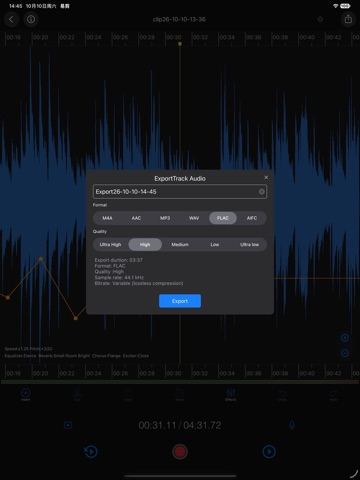Select FLAC format
This screenshot has height=480, width=360.
(x=223, y=218)
